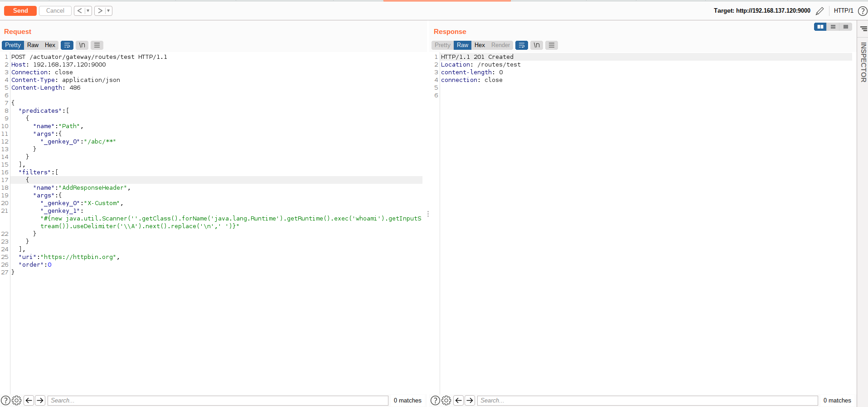Go to next request in history
Viewport: 868px width, 407px height.
(100, 10)
